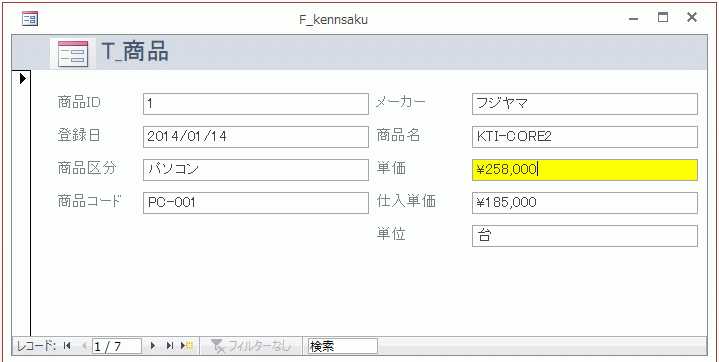The height and width of the screenshot is (362, 719).
Task: Select the 商品区分 field with パソコン
Action: [x=256, y=170]
